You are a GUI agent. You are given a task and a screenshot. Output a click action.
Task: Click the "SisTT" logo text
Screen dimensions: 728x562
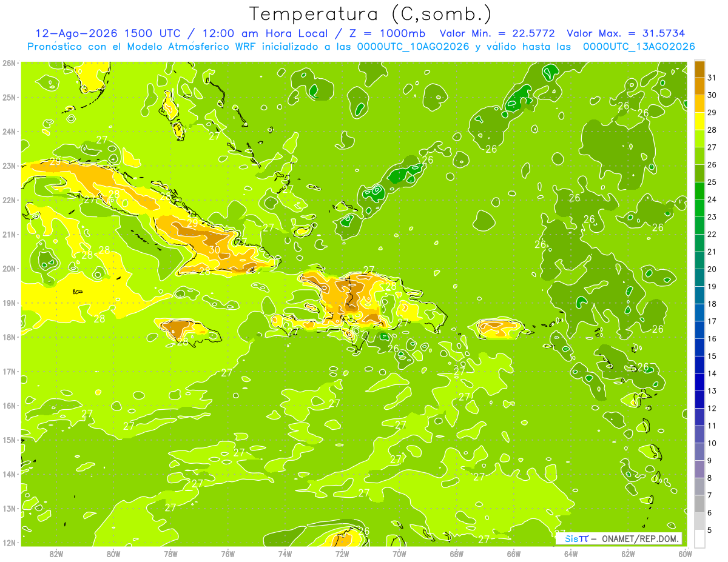tap(576, 538)
